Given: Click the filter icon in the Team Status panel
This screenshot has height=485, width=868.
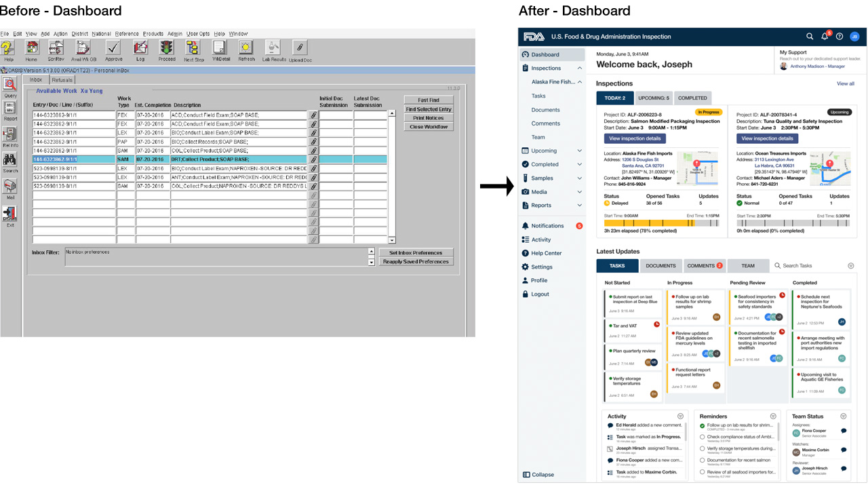Looking at the screenshot, I should click(x=844, y=416).
